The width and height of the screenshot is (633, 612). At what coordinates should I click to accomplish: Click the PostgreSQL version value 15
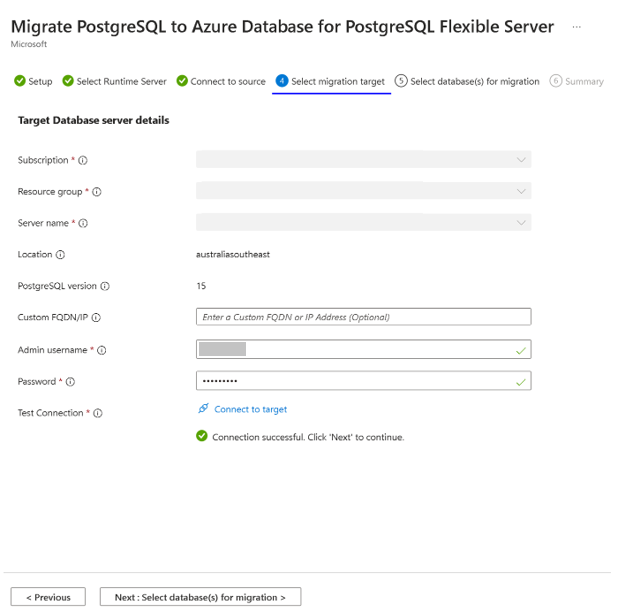201,286
